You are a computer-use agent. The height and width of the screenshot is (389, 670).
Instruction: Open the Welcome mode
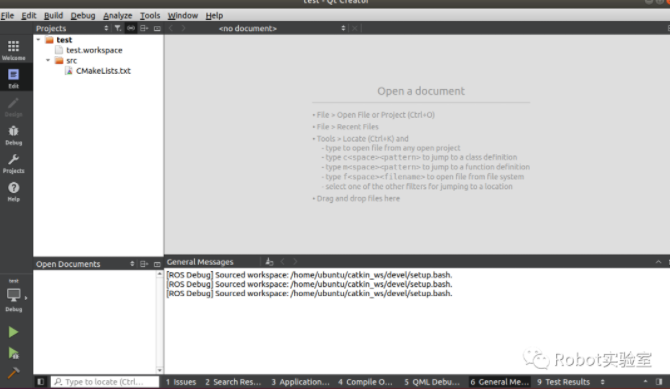click(14, 50)
